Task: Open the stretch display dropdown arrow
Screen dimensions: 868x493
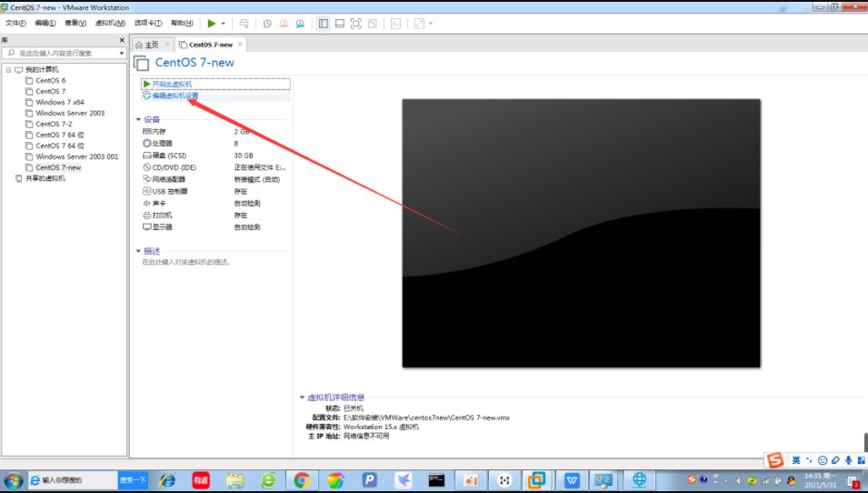Action: [x=431, y=24]
